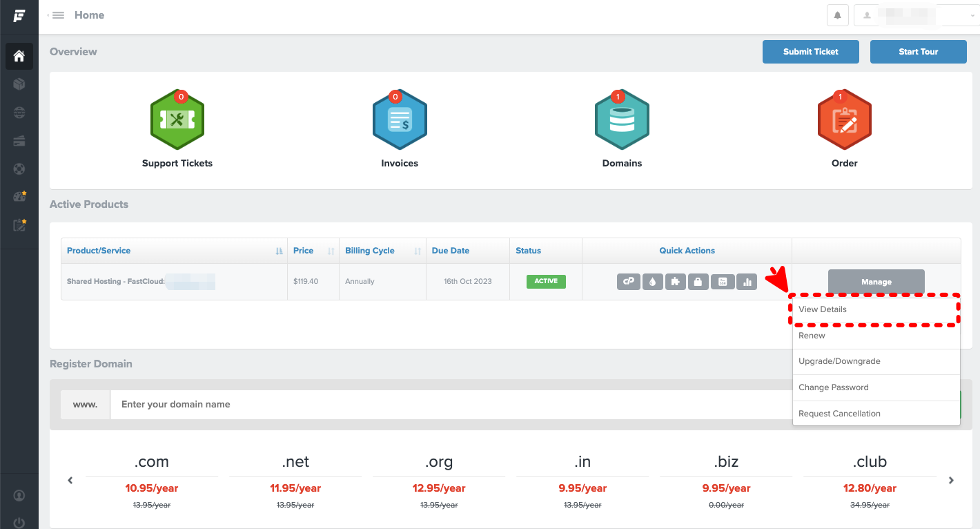
Task: Select the .club domain price card
Action: (870, 481)
